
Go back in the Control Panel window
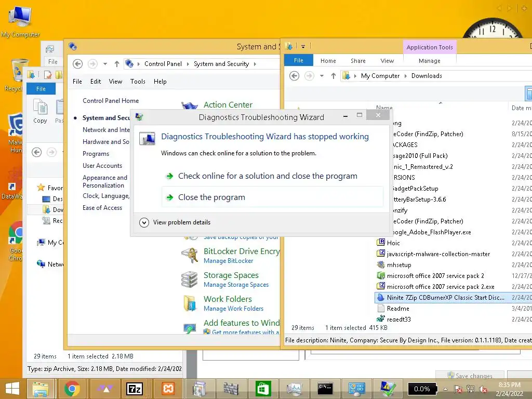tap(77, 64)
